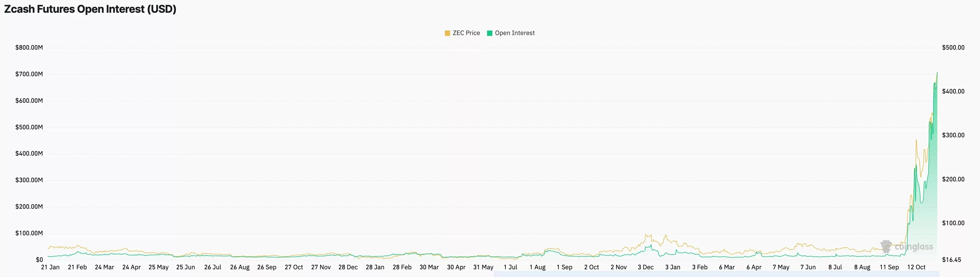980x277 pixels.
Task: Click the date range slider at bottom
Action: click(x=716, y=274)
